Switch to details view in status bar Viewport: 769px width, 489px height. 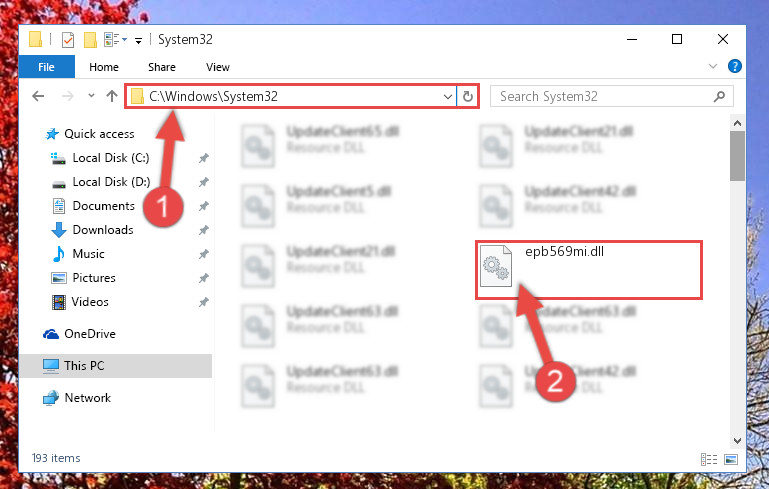pos(709,459)
